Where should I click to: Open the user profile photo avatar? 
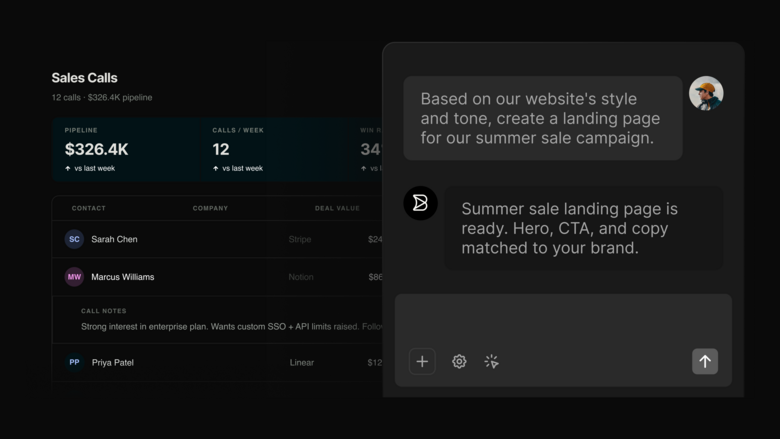coord(706,93)
